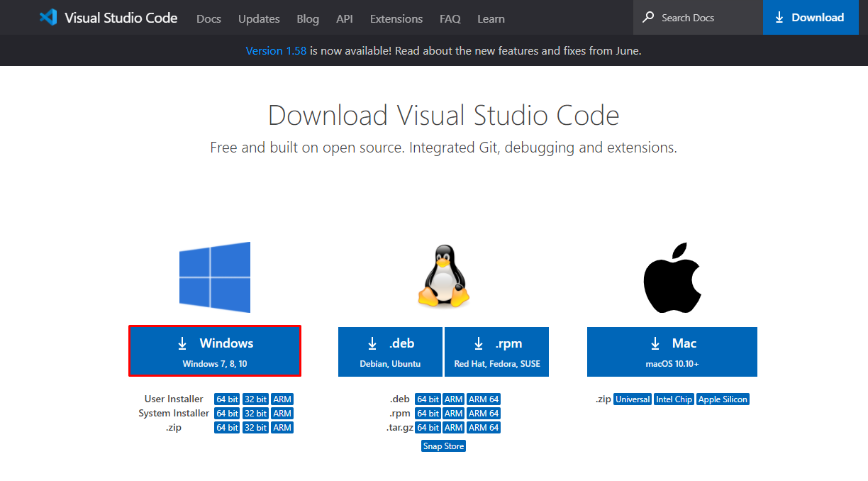Image resolution: width=868 pixels, height=481 pixels.
Task: Select .tar.gz ARM link
Action: [454, 428]
